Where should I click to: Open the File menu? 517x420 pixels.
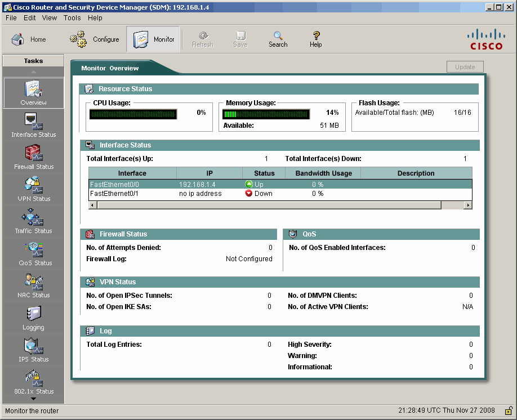point(11,18)
